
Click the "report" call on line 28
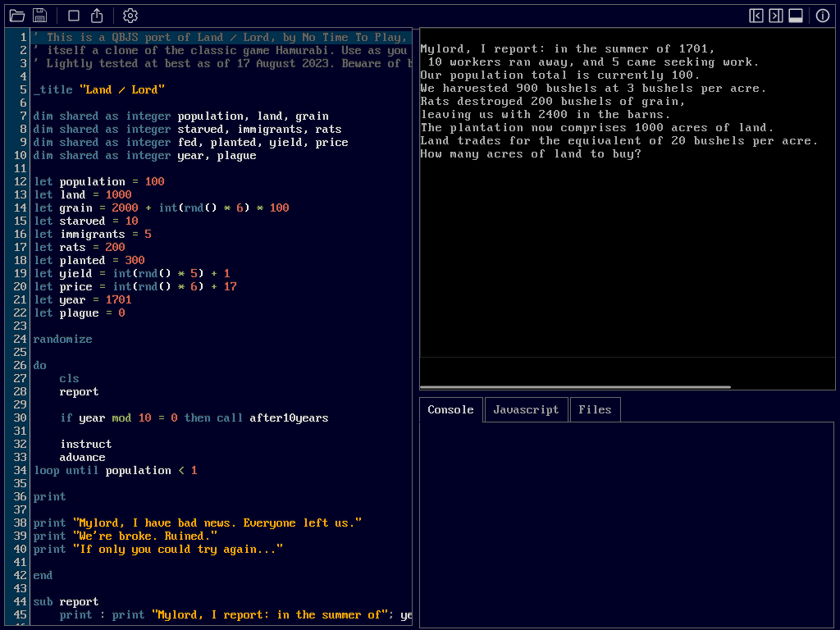pos(79,391)
